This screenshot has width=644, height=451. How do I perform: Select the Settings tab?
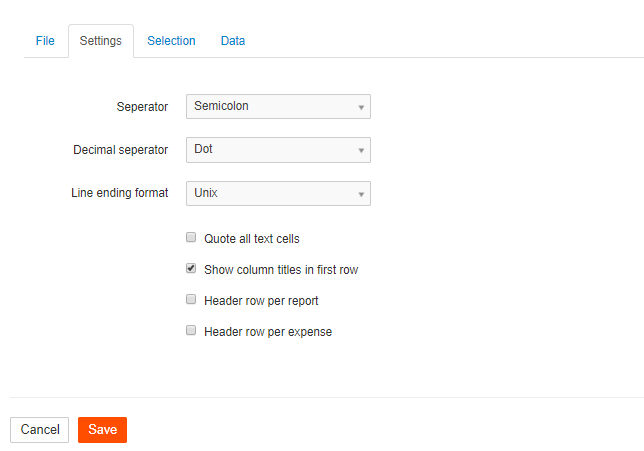coord(101,41)
